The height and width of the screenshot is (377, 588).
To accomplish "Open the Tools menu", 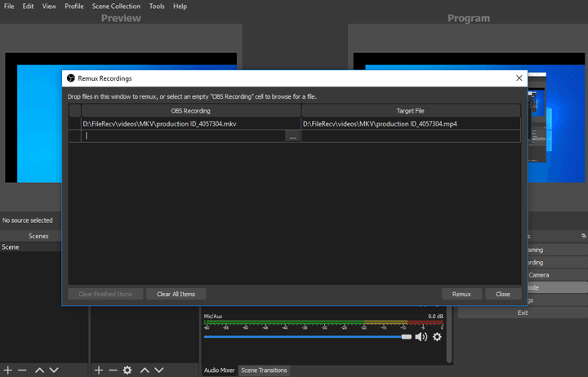I will [x=157, y=7].
